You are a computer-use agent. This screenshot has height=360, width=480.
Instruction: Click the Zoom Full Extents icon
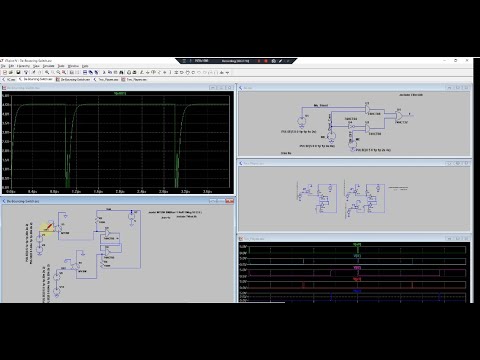point(64,72)
